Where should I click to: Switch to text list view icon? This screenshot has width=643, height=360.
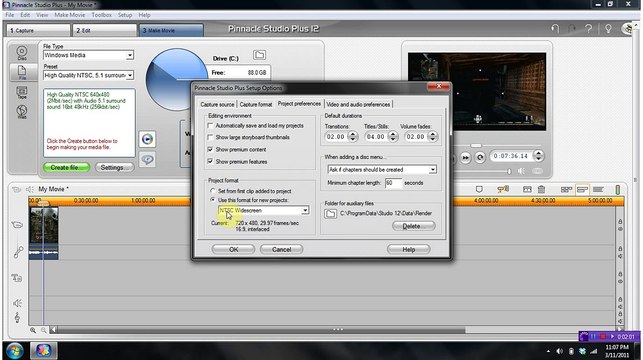(598, 189)
